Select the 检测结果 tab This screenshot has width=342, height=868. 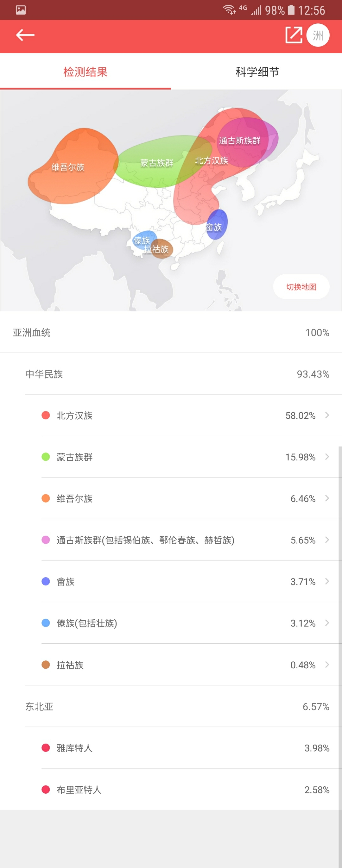(x=85, y=72)
